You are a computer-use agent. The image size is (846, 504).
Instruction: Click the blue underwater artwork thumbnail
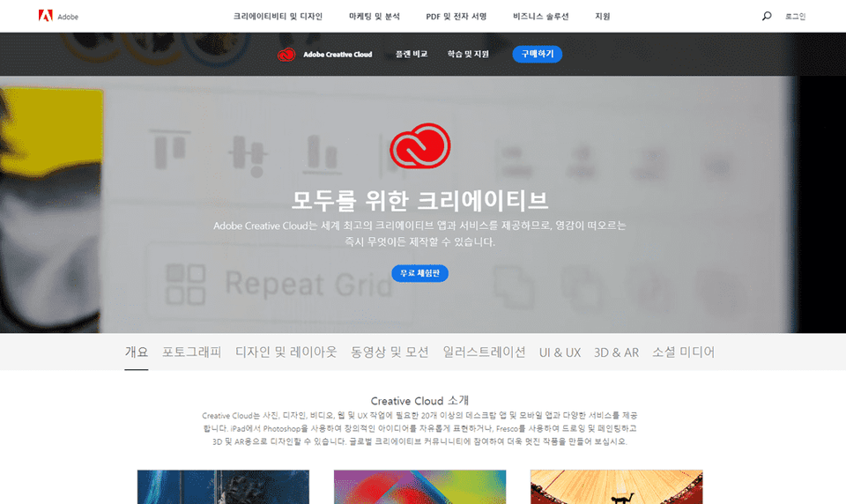223,486
